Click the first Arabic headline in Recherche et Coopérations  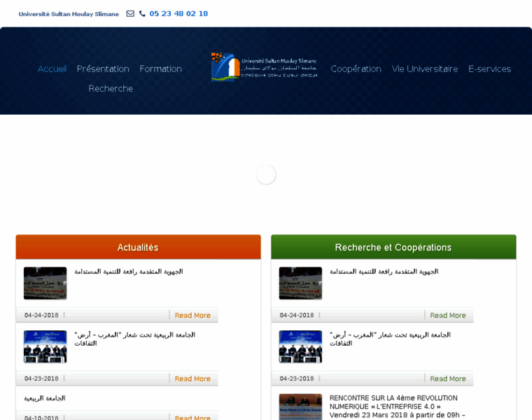pos(384,272)
